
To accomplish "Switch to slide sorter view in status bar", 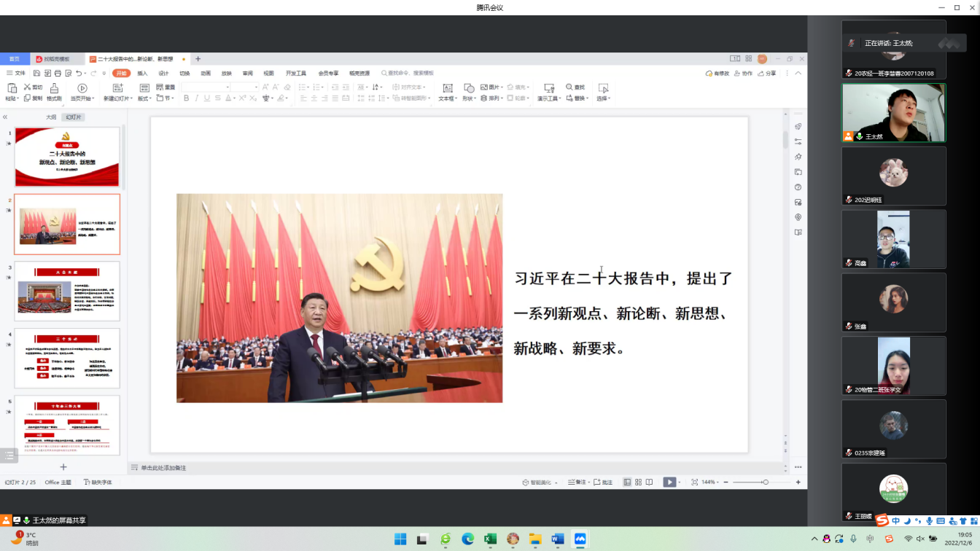I will 638,482.
